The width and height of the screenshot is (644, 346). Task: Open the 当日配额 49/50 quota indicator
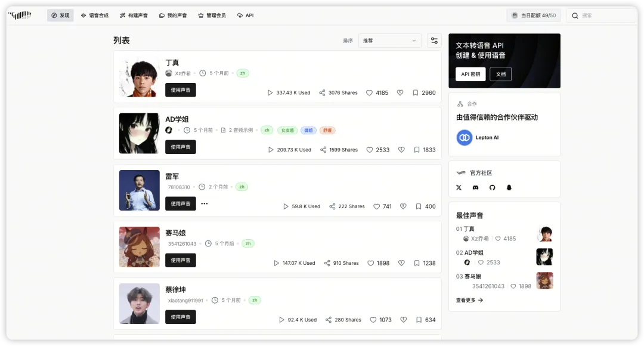534,16
